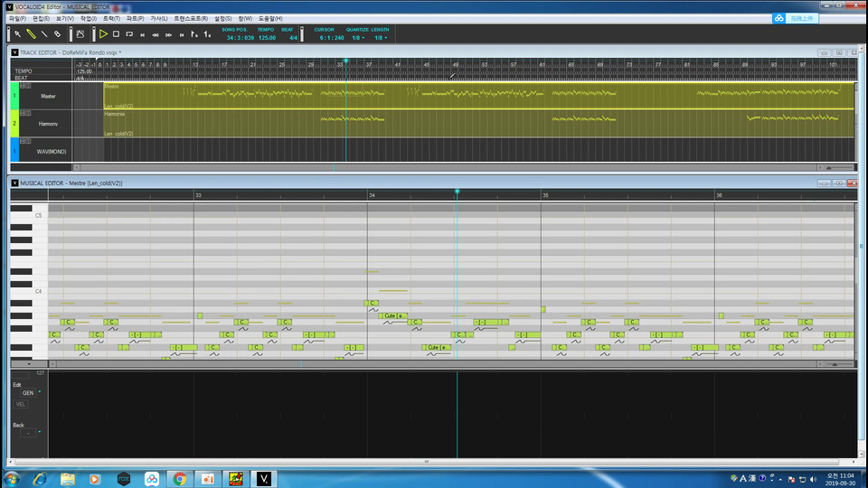Toggle the grid snap toolbar icon
This screenshot has height=488, width=868.
tap(80, 34)
